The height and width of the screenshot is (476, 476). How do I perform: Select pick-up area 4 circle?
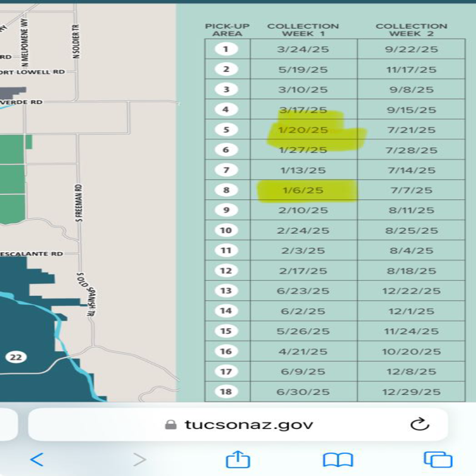[x=226, y=109]
